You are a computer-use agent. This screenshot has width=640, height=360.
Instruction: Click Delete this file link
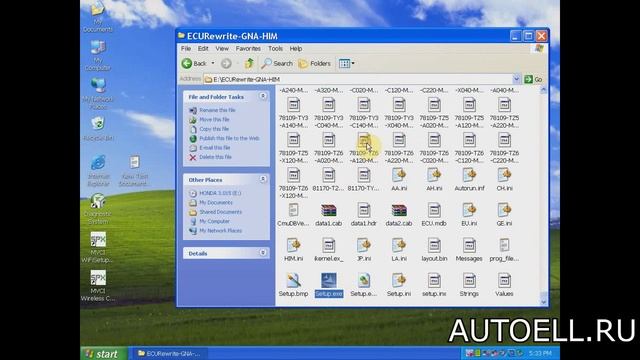coord(215,157)
